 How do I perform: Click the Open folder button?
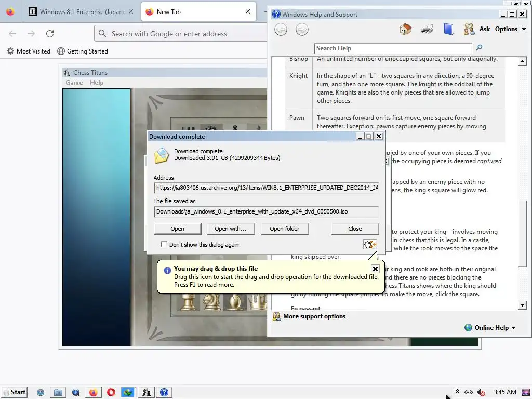(285, 229)
